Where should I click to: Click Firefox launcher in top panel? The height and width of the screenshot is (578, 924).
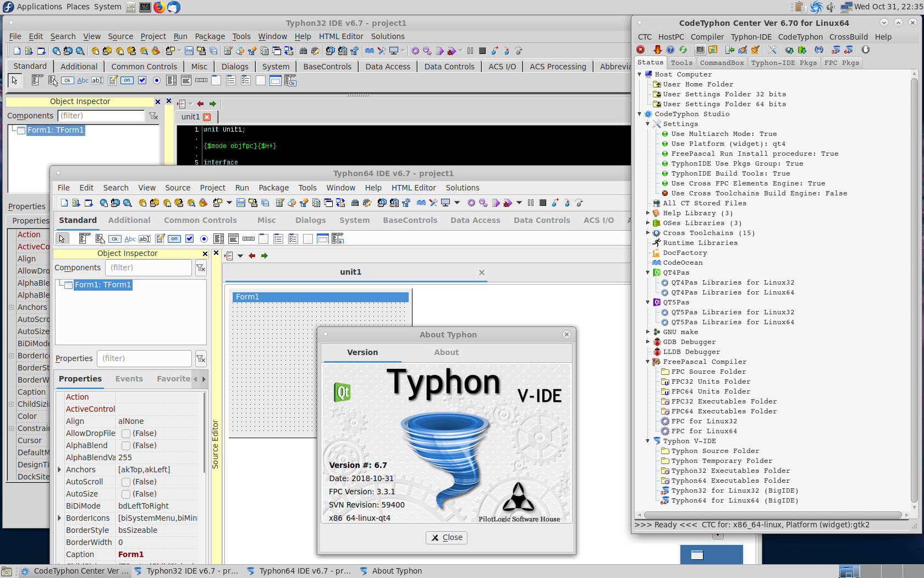(x=159, y=7)
